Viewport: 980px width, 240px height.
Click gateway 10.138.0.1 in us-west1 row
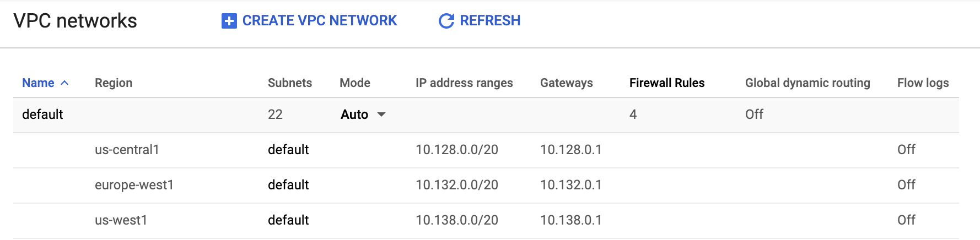pyautogui.click(x=571, y=220)
